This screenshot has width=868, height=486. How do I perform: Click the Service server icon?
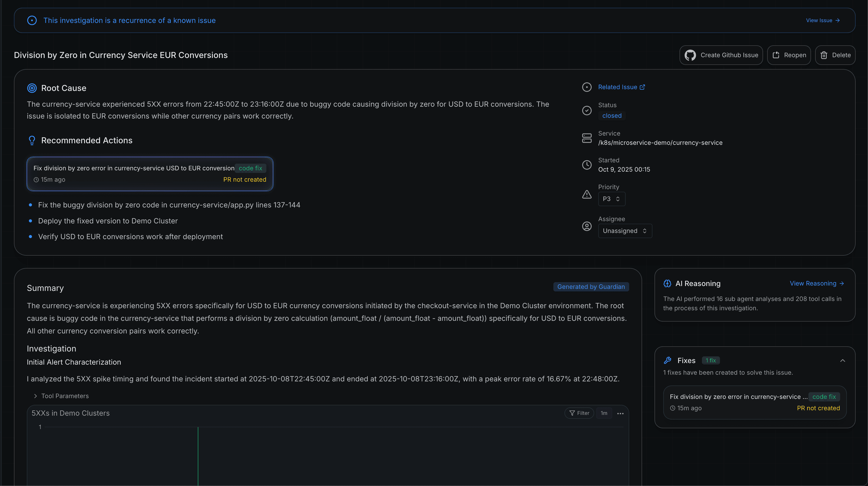[587, 138]
